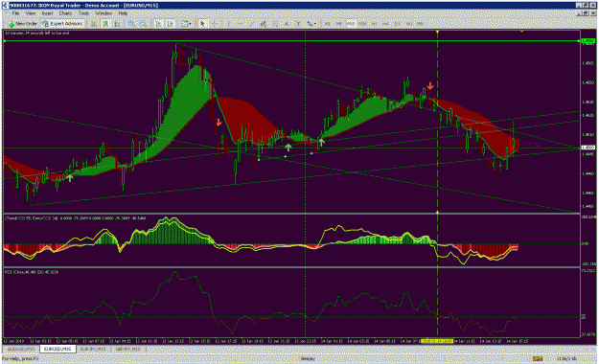Open the Charts menu
This screenshot has height=364, width=599.
coord(65,13)
